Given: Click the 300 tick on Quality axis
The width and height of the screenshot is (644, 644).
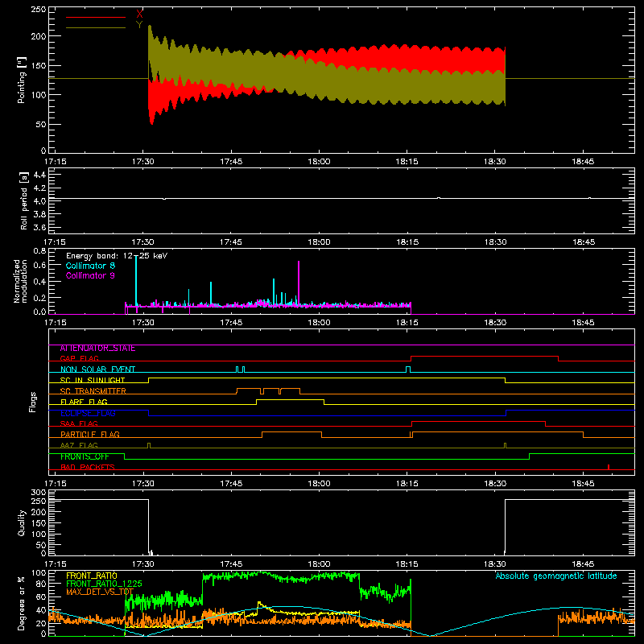Looking at the screenshot, I should pyautogui.click(x=39, y=493).
